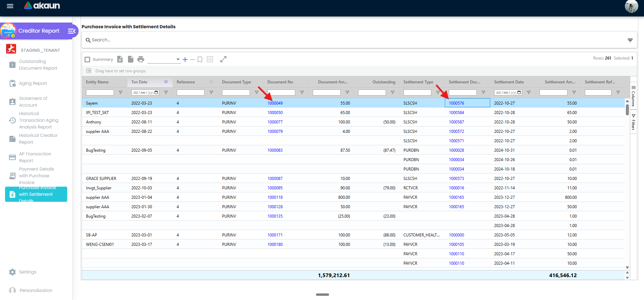The height and width of the screenshot is (300, 644).
Task: Open Settlement Date filter funnel
Action: point(529,92)
